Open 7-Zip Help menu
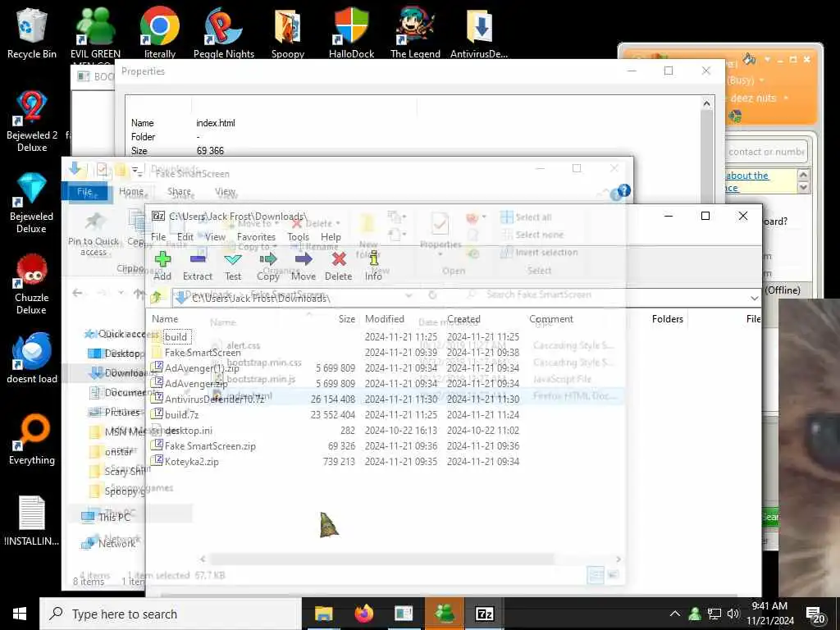The height and width of the screenshot is (630, 840). (x=331, y=237)
